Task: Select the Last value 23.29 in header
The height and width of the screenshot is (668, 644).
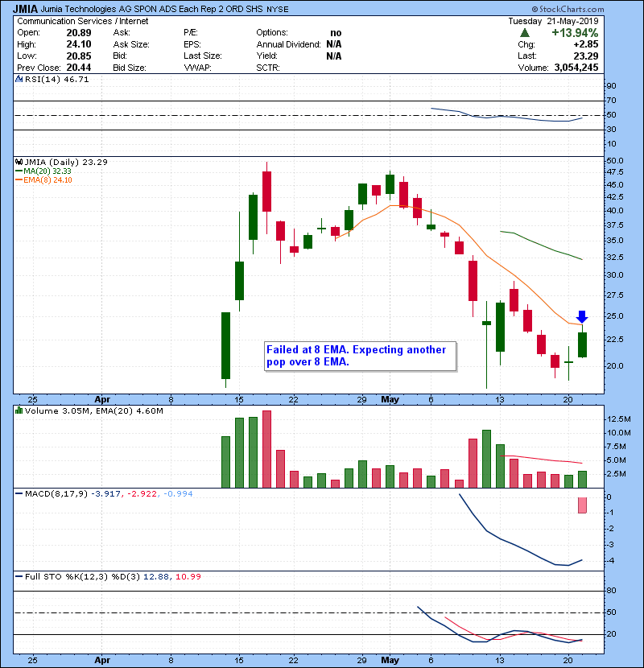Action: (586, 56)
